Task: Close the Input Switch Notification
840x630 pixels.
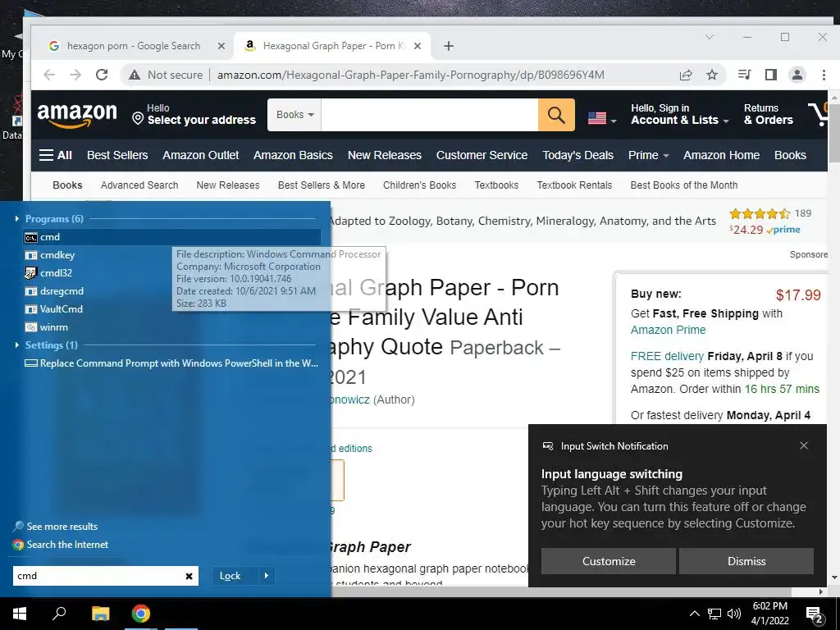Action: pos(804,445)
